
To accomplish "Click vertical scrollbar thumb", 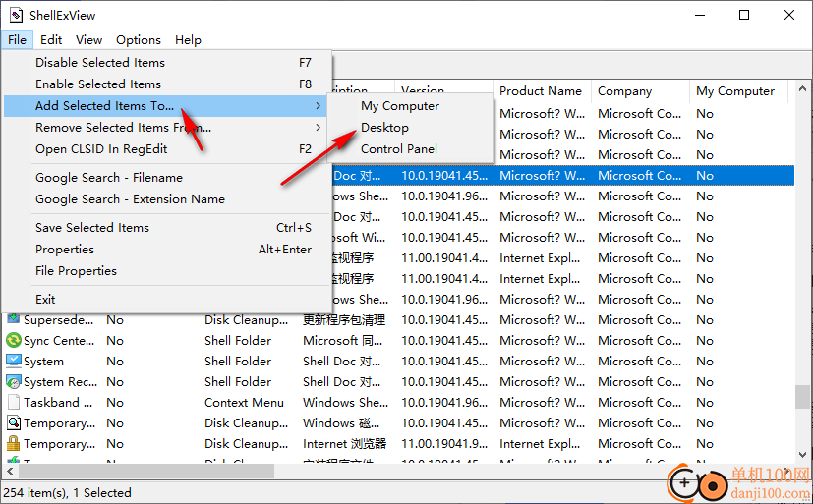I will coord(803,397).
